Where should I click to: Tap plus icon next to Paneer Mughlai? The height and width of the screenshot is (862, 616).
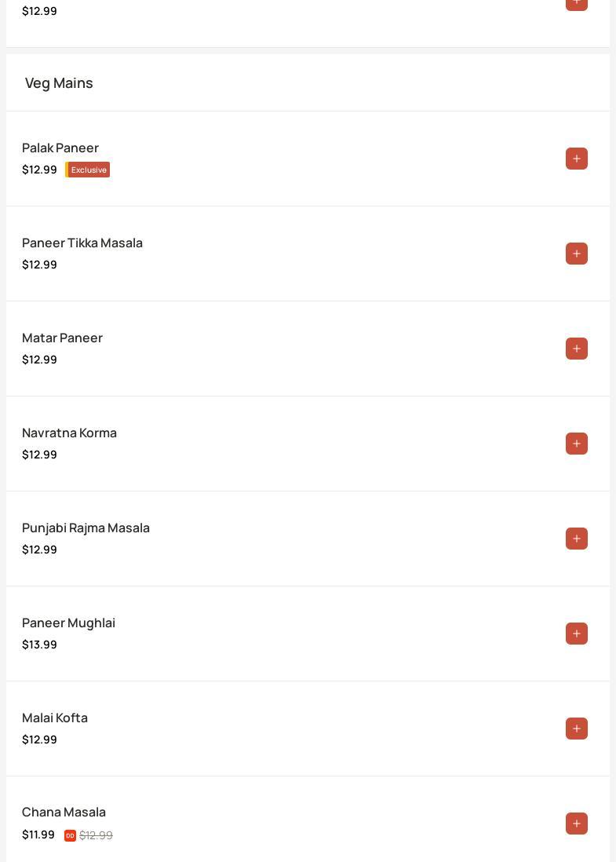pos(577,634)
